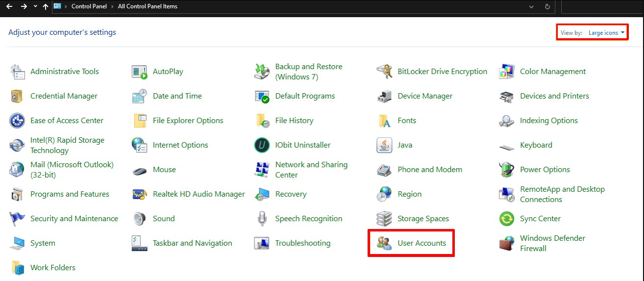Click the Java coffee cup icon
The height and width of the screenshot is (281, 644).
(x=384, y=145)
